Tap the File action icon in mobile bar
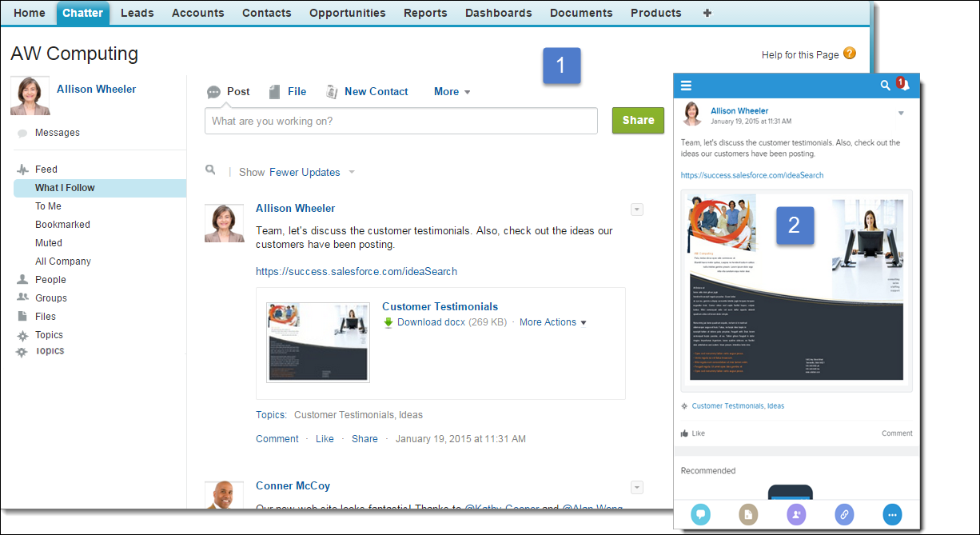This screenshot has width=980, height=535. (x=748, y=514)
